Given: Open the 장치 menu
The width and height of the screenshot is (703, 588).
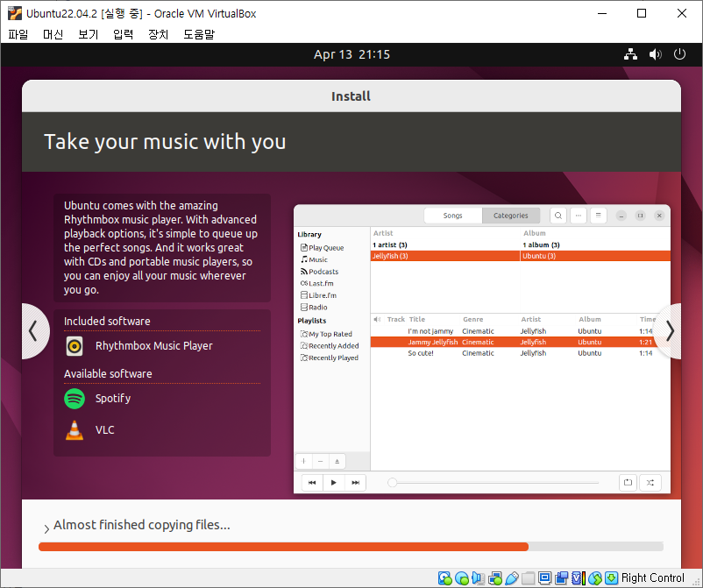Looking at the screenshot, I should (158, 34).
